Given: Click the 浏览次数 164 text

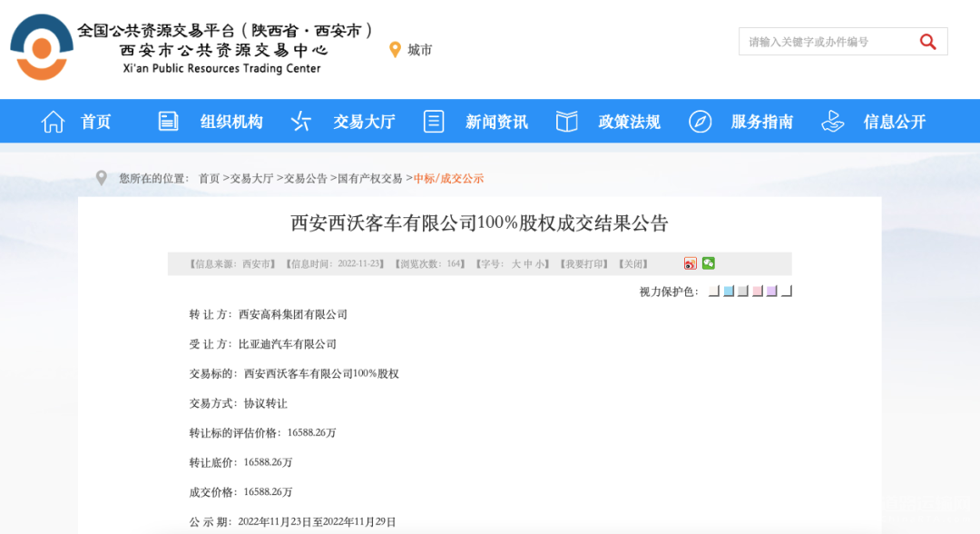Looking at the screenshot, I should click(x=430, y=264).
